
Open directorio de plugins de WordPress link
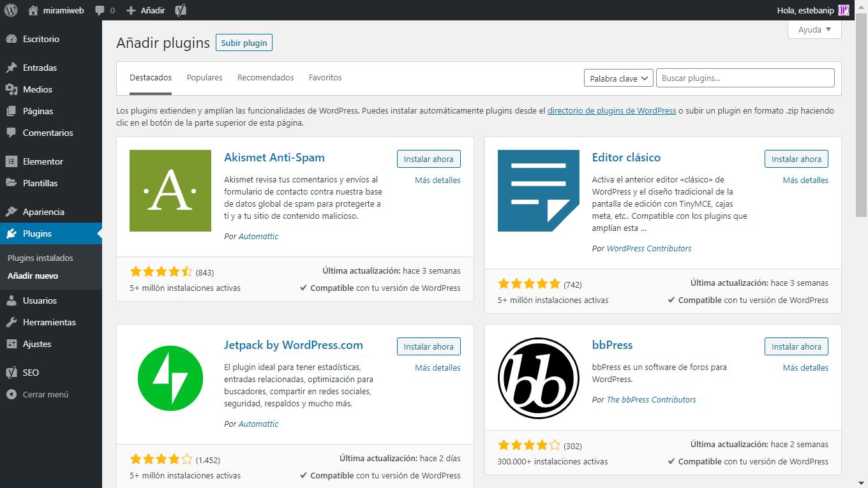pos(611,111)
